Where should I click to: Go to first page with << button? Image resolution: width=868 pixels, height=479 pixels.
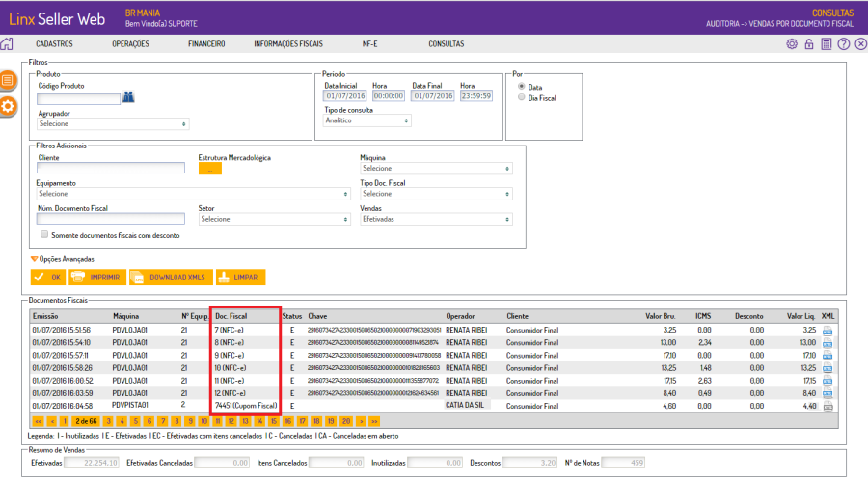[39, 421]
